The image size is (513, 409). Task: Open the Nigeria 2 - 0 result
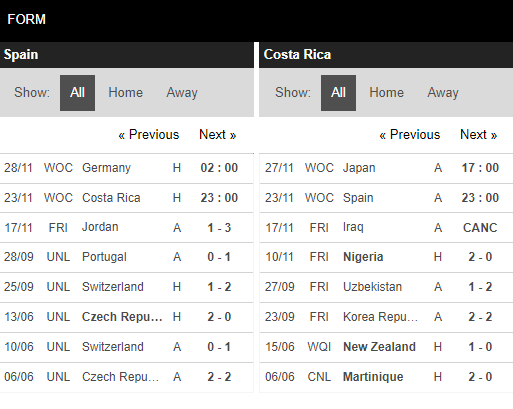pos(386,257)
